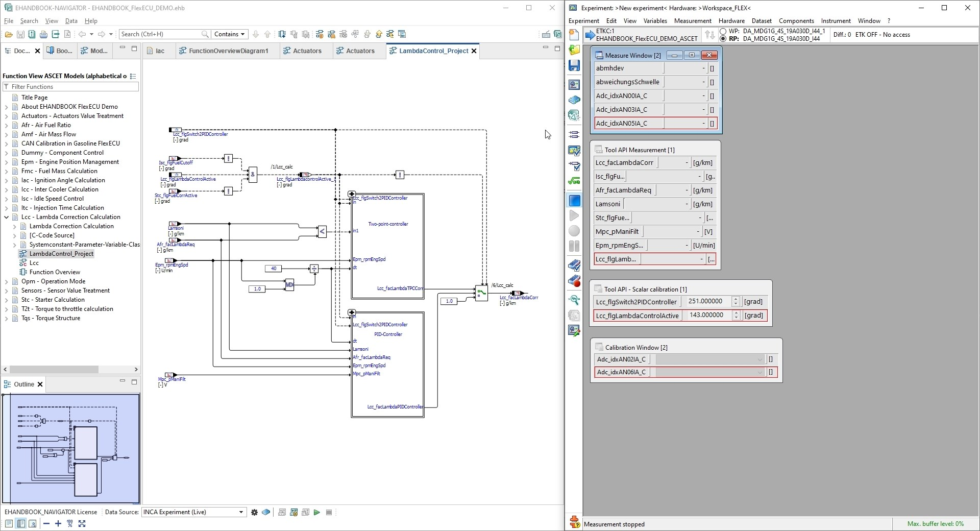Increase Lcc_flgSwitch2PIDController value with up stepper
The image size is (980, 531).
click(x=736, y=299)
